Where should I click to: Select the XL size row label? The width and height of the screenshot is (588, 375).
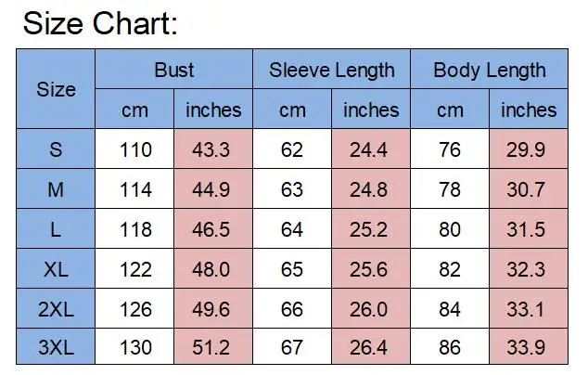tap(56, 268)
